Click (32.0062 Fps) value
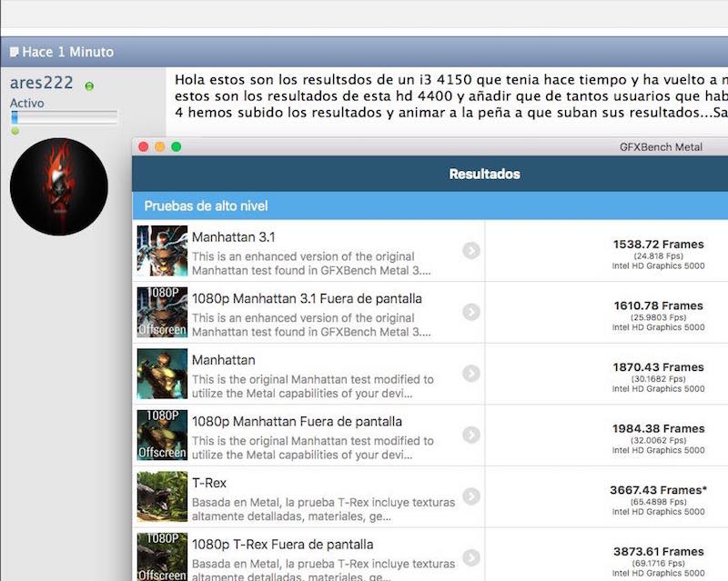 (x=658, y=440)
